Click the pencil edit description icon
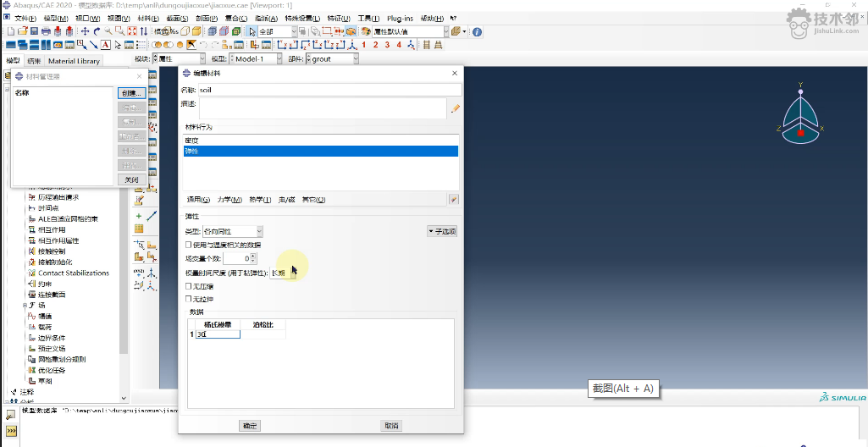This screenshot has width=868, height=447. pos(456,108)
